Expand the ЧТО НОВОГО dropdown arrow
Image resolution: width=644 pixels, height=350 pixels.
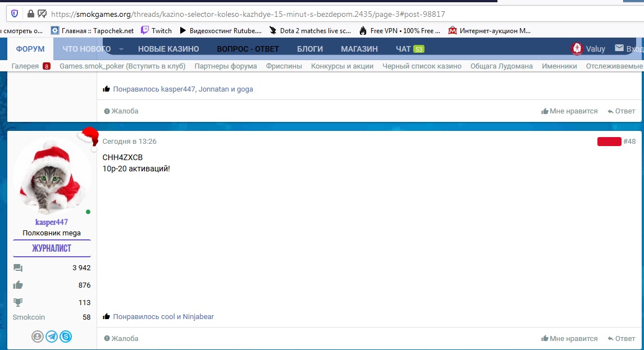pos(121,49)
